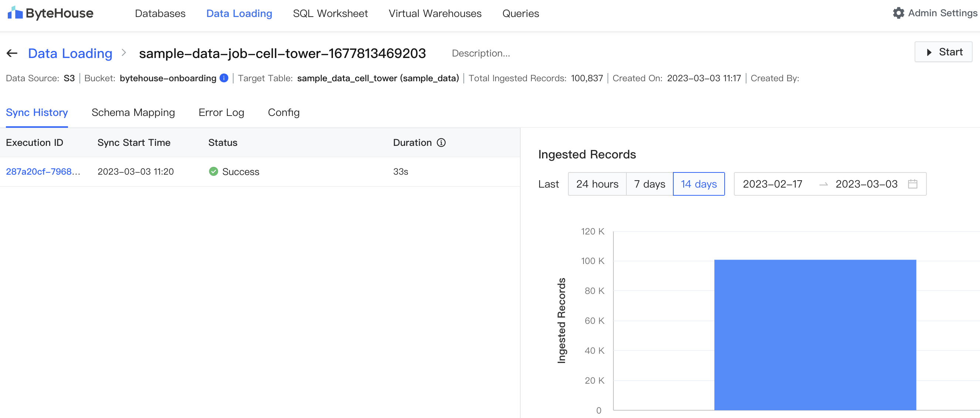Select the 24 hours range
The image size is (980, 418).
[x=597, y=184]
